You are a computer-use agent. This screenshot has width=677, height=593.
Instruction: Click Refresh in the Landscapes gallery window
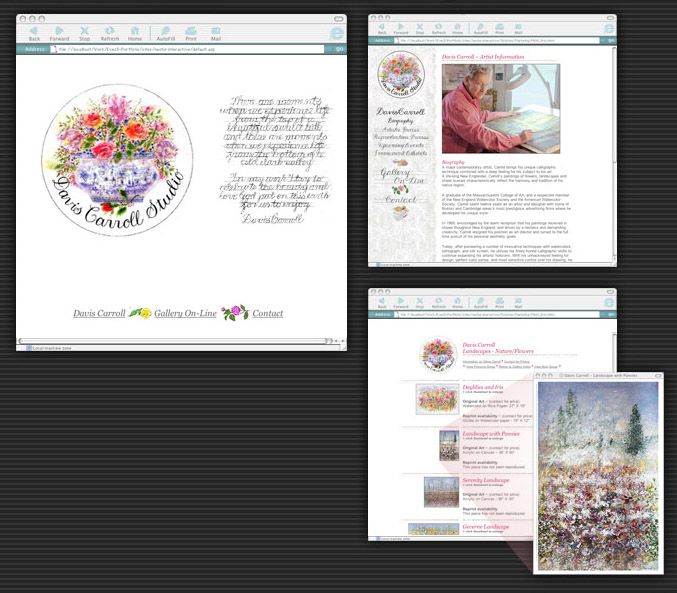[x=439, y=303]
